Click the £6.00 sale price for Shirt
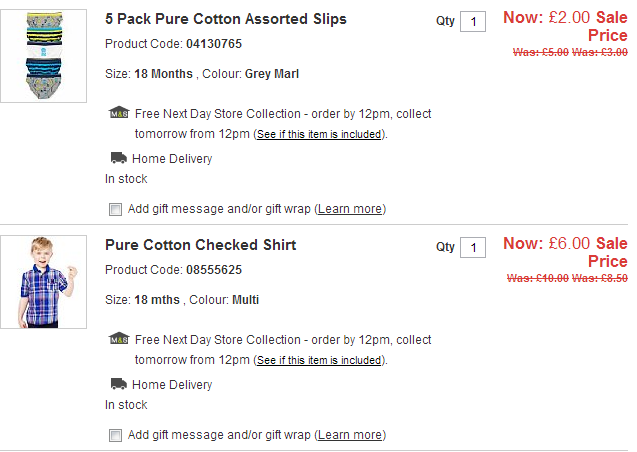Viewport: 637px width, 452px height. pyautogui.click(x=569, y=243)
